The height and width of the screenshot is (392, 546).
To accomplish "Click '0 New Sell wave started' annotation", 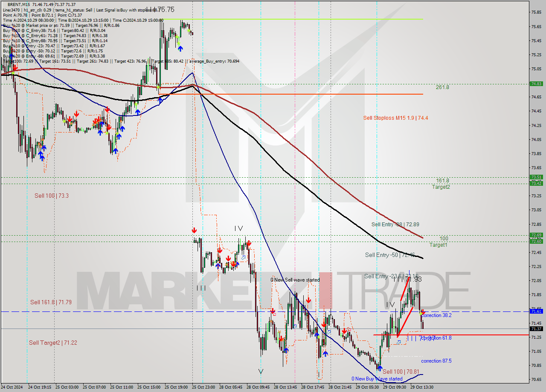I will pyautogui.click(x=295, y=280).
